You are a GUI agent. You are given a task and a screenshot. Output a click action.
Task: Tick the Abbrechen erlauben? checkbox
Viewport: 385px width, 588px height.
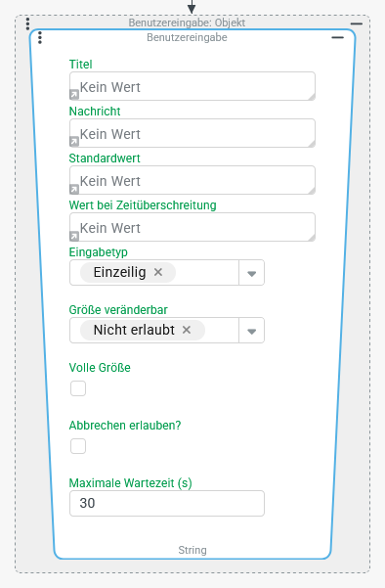point(78,446)
